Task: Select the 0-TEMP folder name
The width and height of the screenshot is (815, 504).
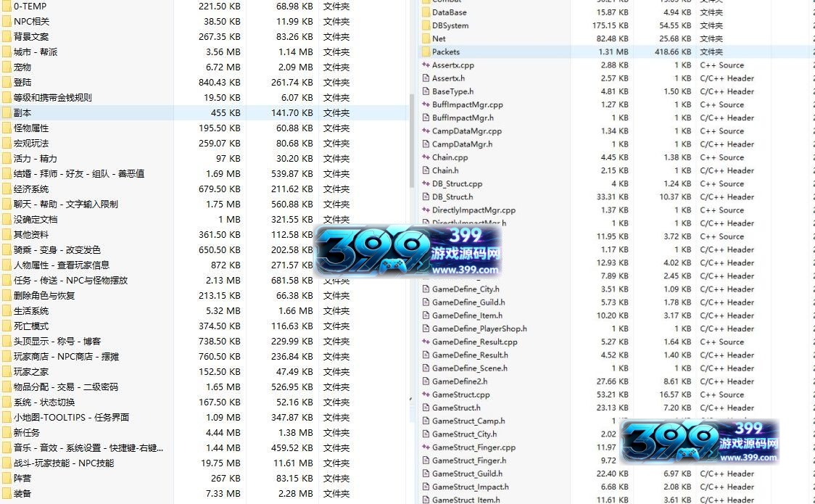Action: point(30,7)
